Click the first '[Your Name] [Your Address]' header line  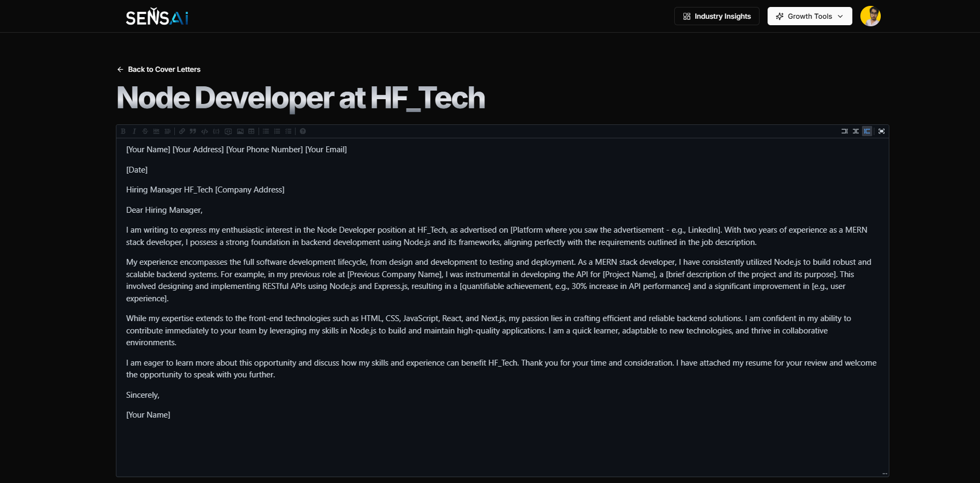point(237,150)
